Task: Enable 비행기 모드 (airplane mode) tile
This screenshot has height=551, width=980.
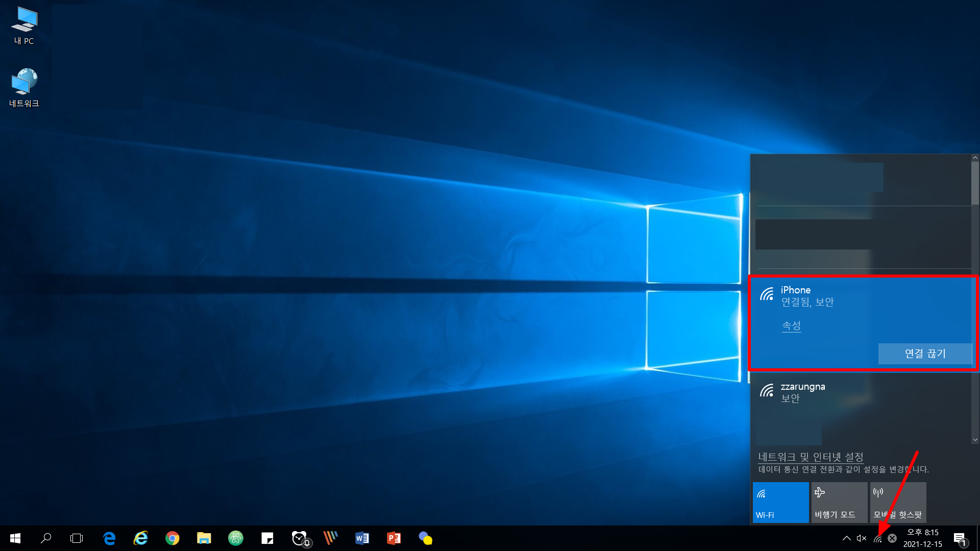Action: [839, 503]
